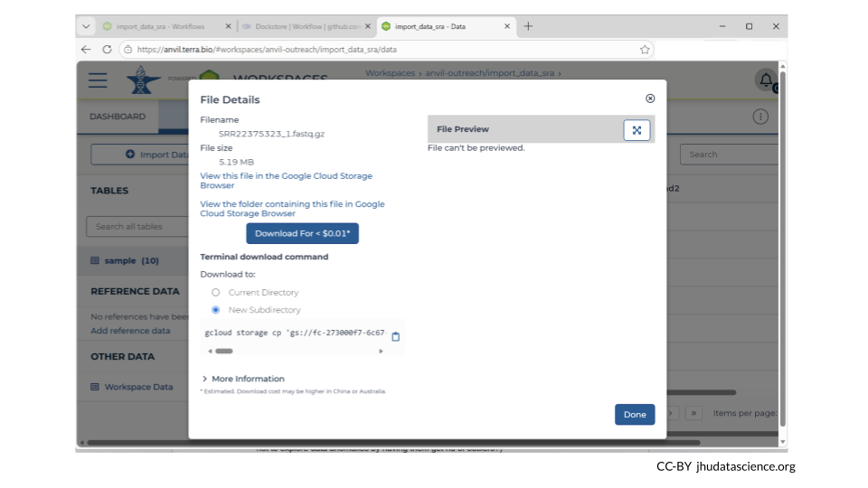Select Current Directory radio option
Image resolution: width=868 pixels, height=488 pixels.
(x=215, y=292)
